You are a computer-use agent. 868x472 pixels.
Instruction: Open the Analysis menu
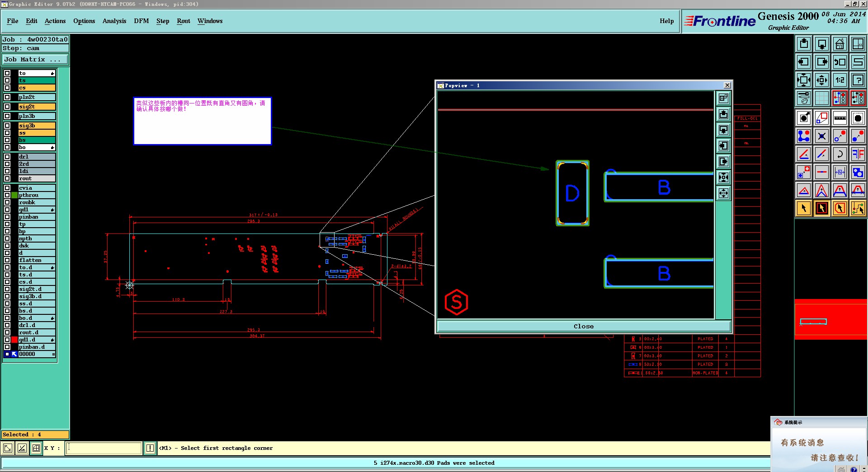[x=114, y=21]
